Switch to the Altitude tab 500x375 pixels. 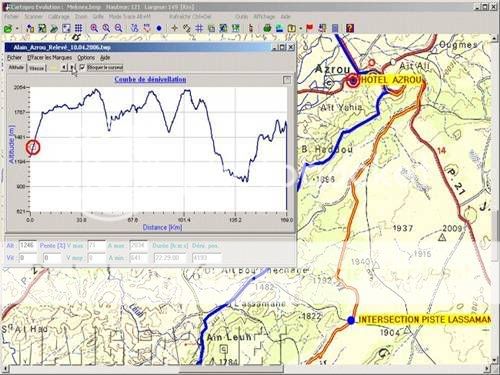click(16, 67)
